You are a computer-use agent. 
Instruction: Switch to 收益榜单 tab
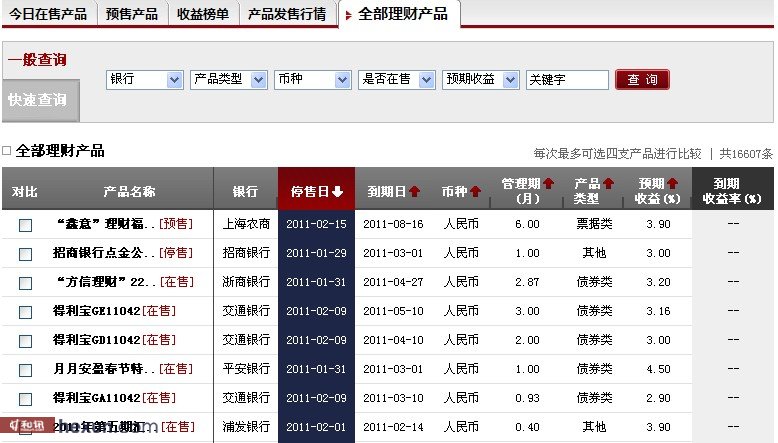tap(203, 14)
